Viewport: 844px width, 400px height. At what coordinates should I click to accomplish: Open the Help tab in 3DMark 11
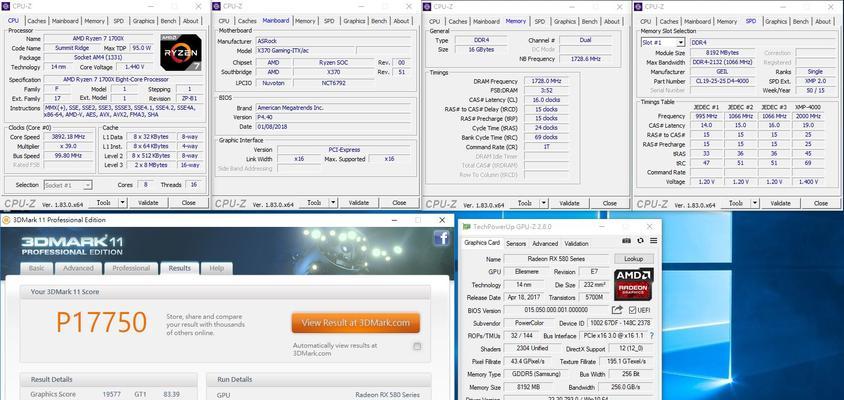point(216,268)
